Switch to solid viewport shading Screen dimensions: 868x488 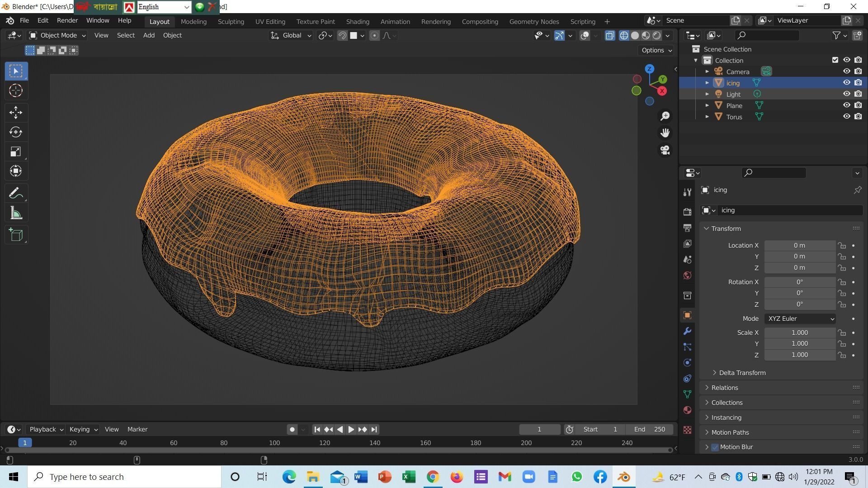click(x=635, y=36)
